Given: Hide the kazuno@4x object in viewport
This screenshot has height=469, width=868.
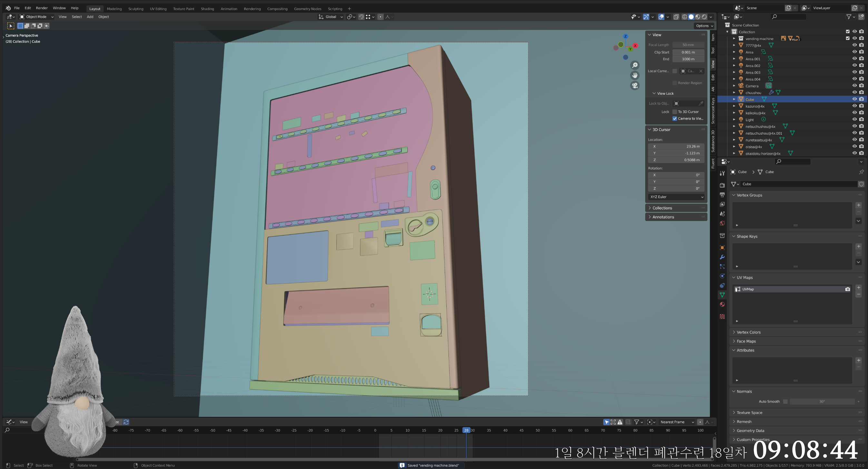Looking at the screenshot, I should pos(854,106).
